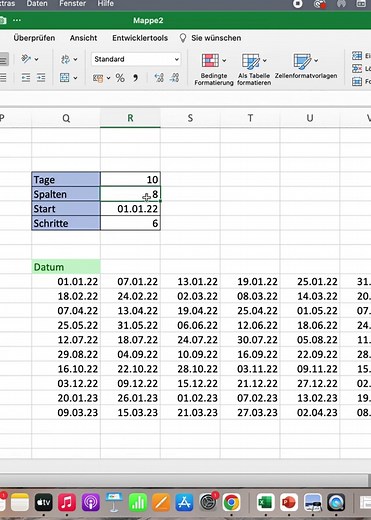371x520 pixels.
Task: Open Google Chrome from the Dock
Action: pyautogui.click(x=231, y=502)
